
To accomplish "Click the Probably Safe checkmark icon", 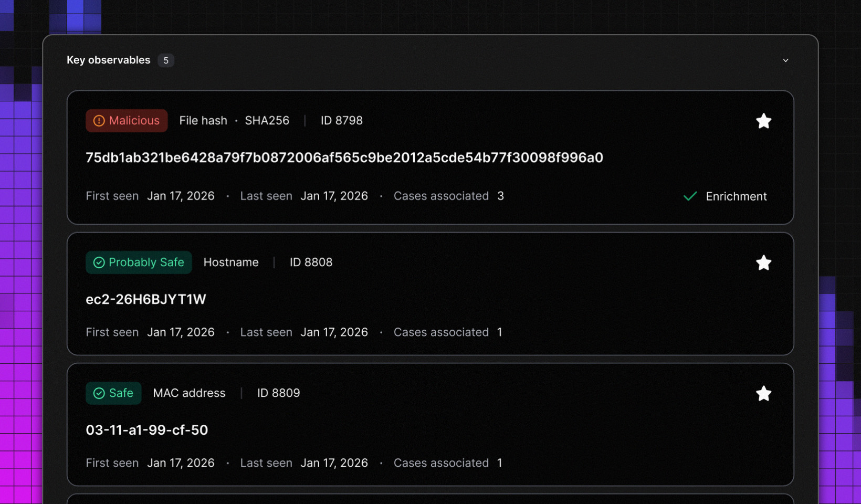I will [99, 262].
